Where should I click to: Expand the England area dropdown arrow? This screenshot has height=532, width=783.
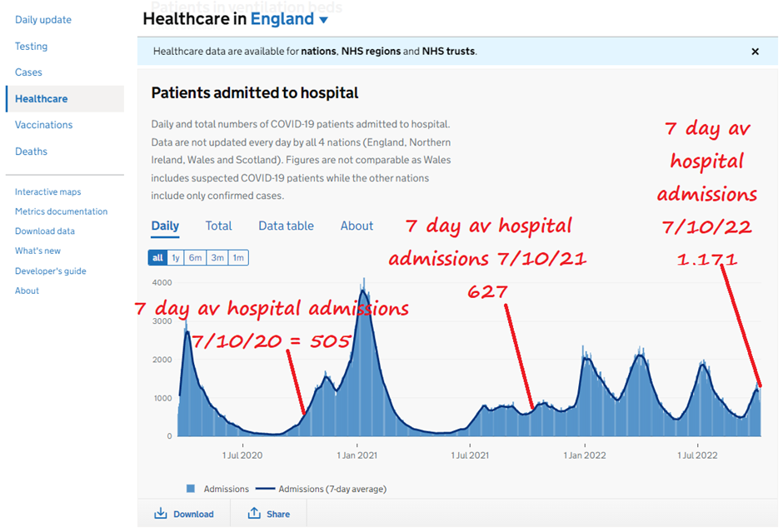pos(324,20)
